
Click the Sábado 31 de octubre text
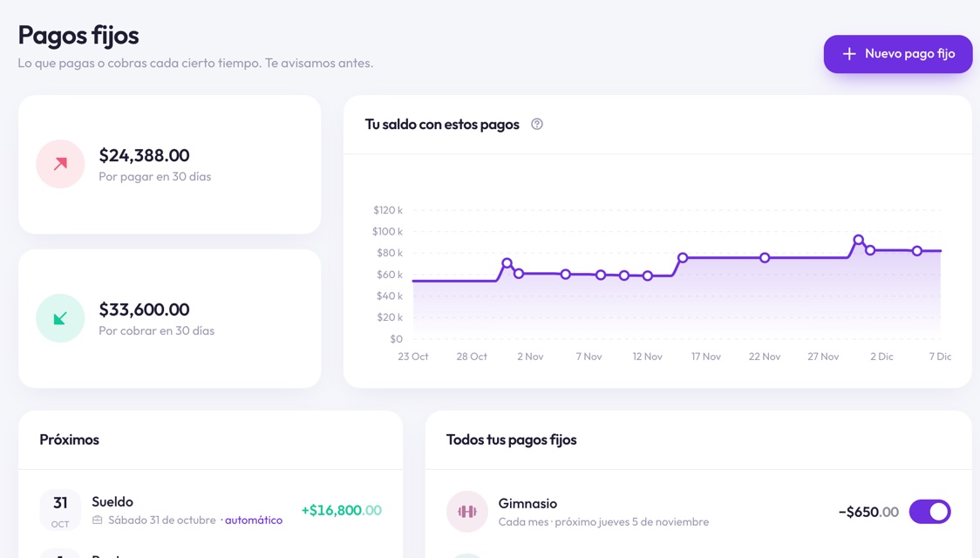162,520
